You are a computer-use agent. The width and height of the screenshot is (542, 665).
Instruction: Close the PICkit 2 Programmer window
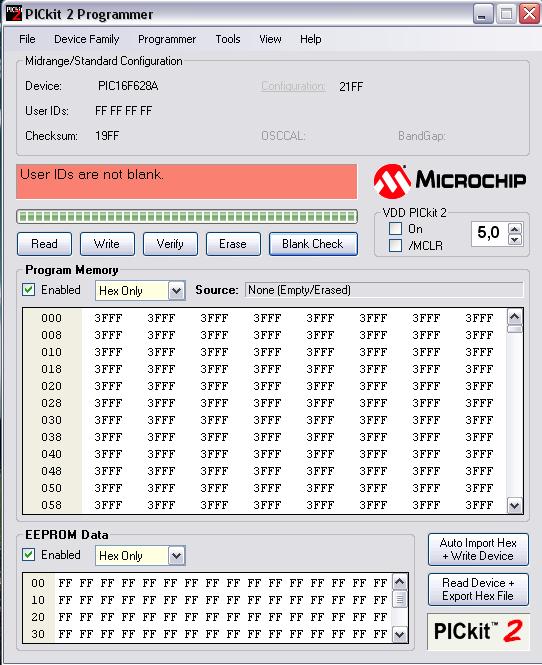tap(529, 14)
